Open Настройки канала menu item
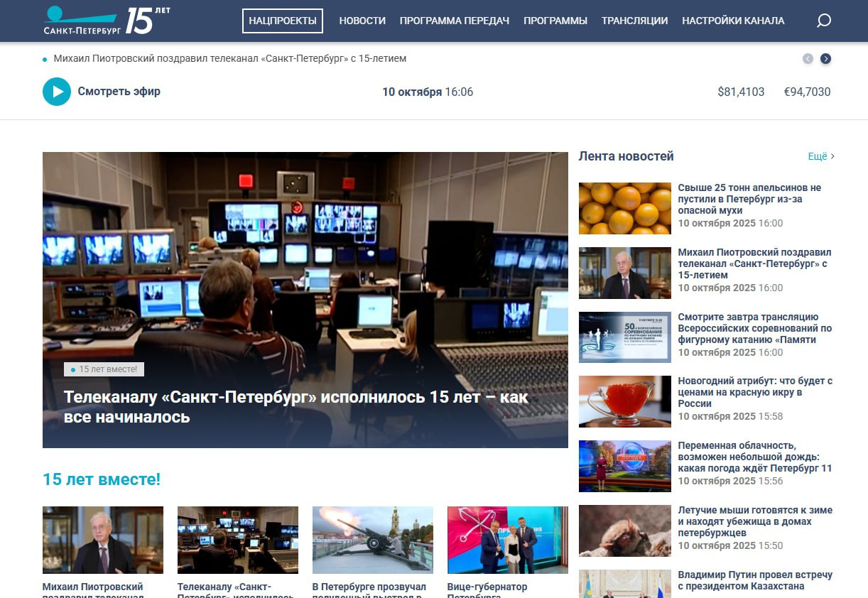868x598 pixels. (x=733, y=21)
